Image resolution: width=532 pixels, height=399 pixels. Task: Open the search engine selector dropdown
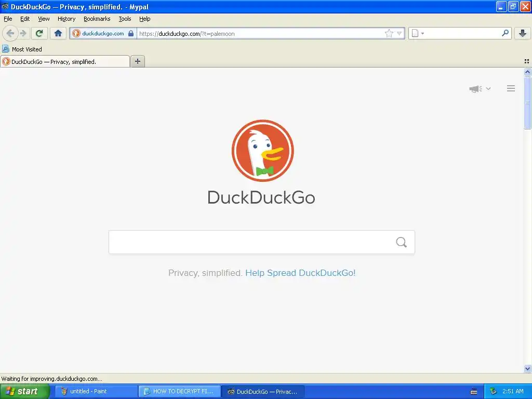tap(418, 33)
